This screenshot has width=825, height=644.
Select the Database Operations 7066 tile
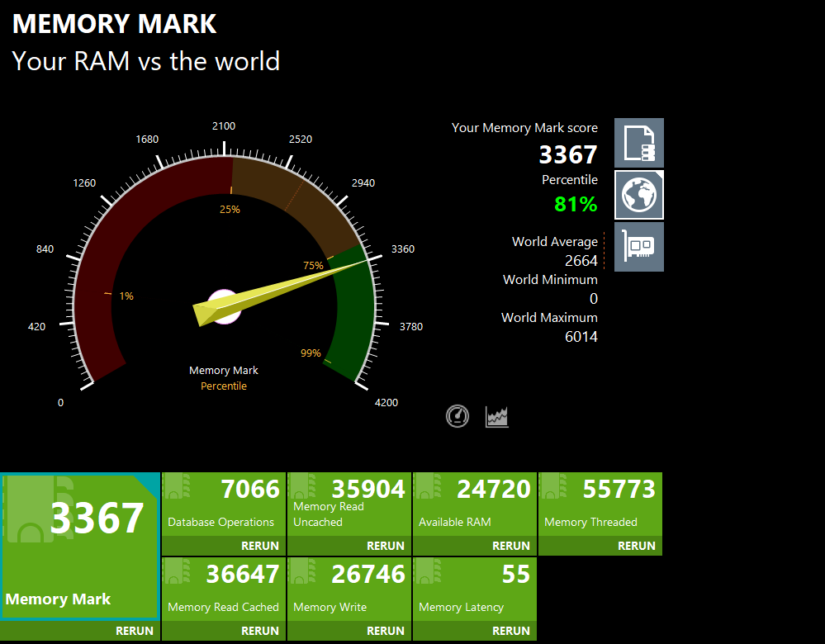224,504
